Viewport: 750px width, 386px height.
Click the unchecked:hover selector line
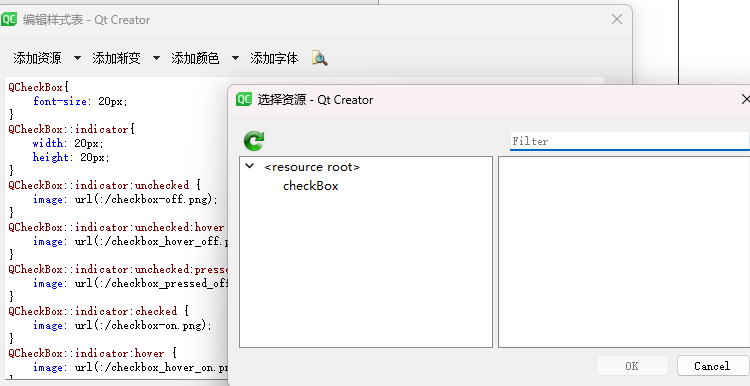point(116,227)
